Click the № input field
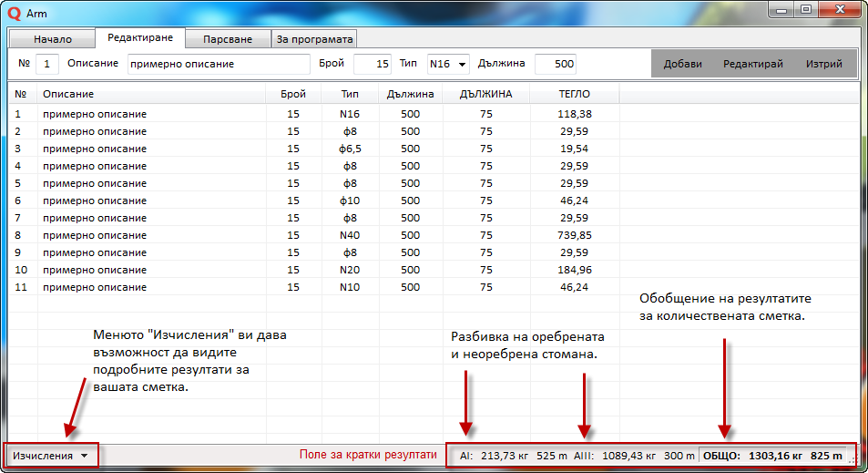Viewport: 868px width, 473px height. click(x=47, y=64)
